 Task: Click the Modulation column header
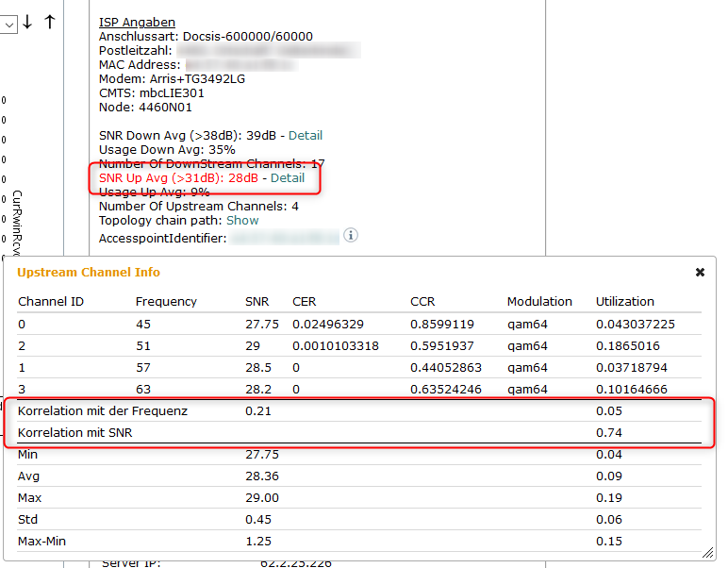pos(539,301)
